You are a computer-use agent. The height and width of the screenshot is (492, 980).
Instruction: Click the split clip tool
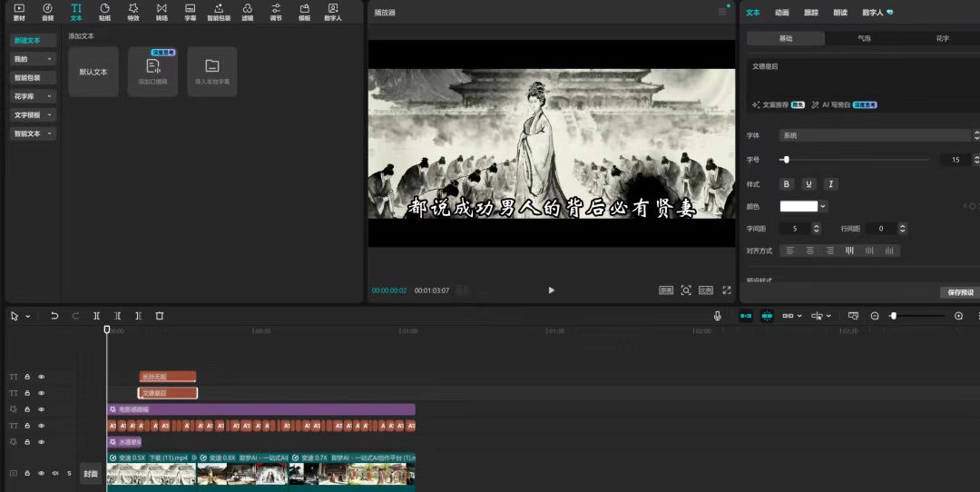[x=96, y=316]
